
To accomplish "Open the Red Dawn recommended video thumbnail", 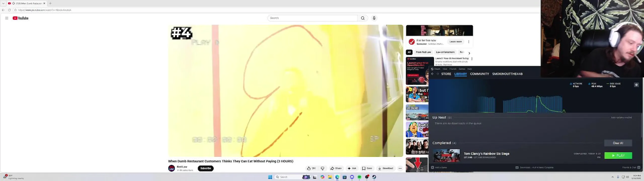I will point(417,147).
